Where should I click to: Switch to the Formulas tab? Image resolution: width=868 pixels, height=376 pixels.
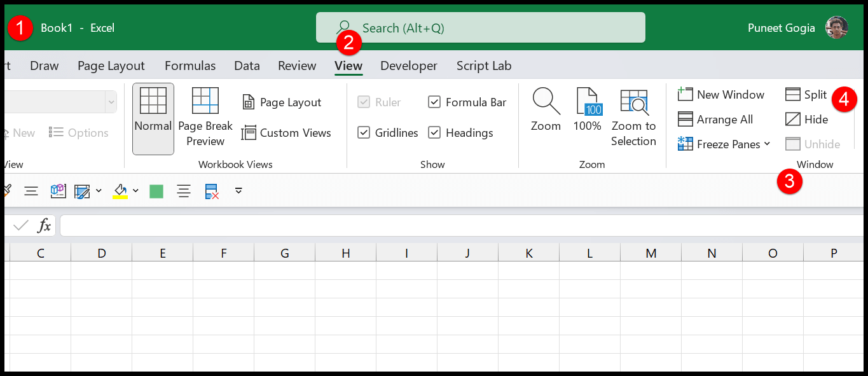(189, 66)
